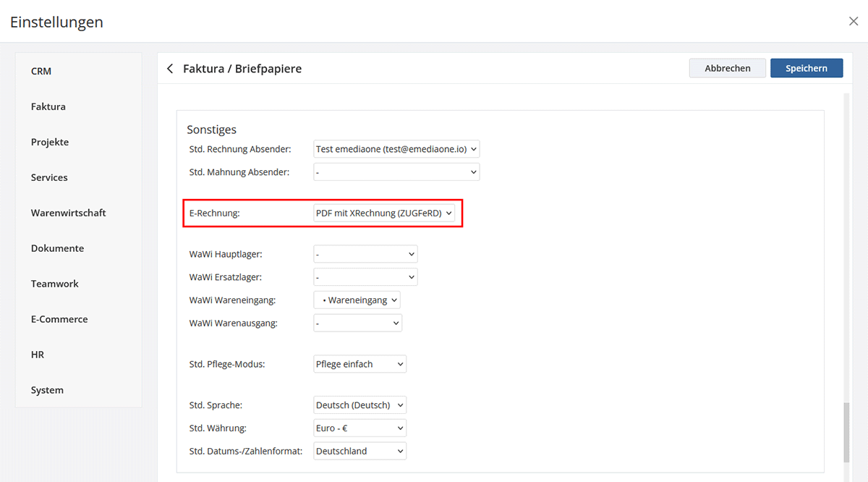This screenshot has width=868, height=482.
Task: Open the WaWi Warenausgang dropdown
Action: tap(357, 324)
